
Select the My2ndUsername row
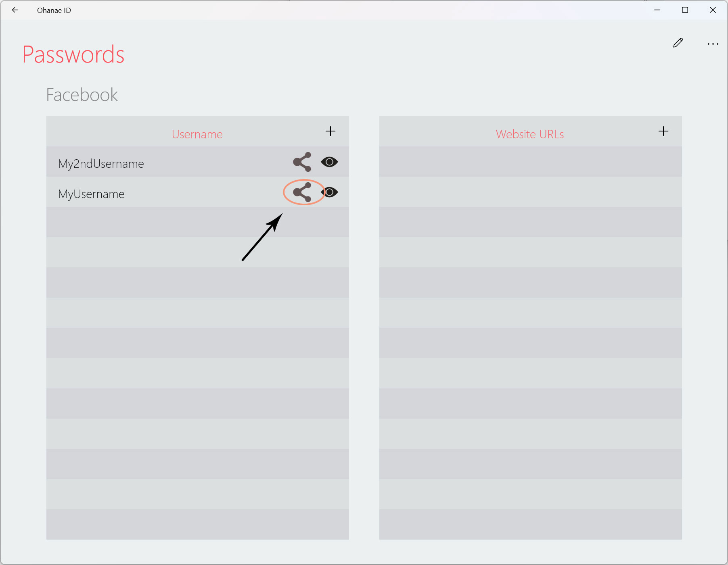point(198,162)
